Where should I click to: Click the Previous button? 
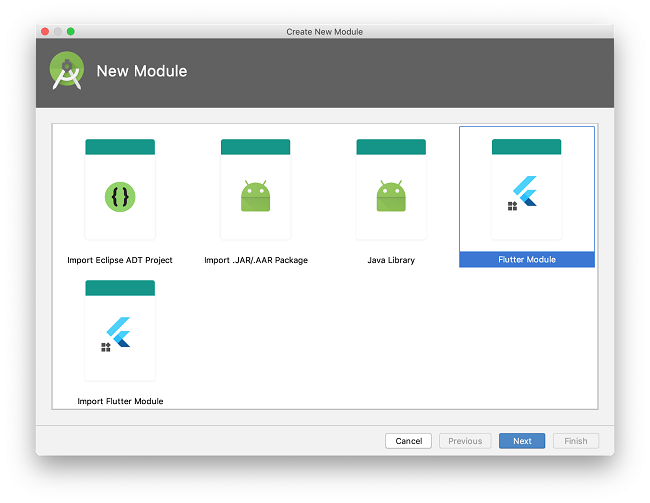tap(465, 441)
